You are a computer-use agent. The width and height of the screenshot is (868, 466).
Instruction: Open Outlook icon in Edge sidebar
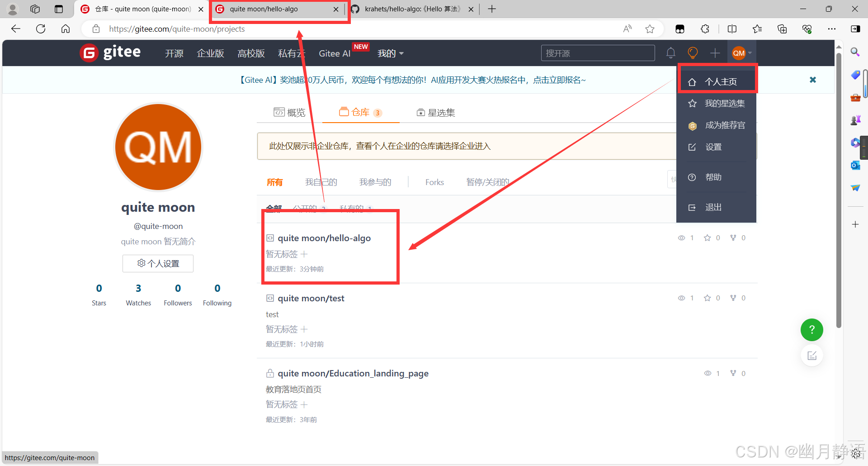[855, 165]
